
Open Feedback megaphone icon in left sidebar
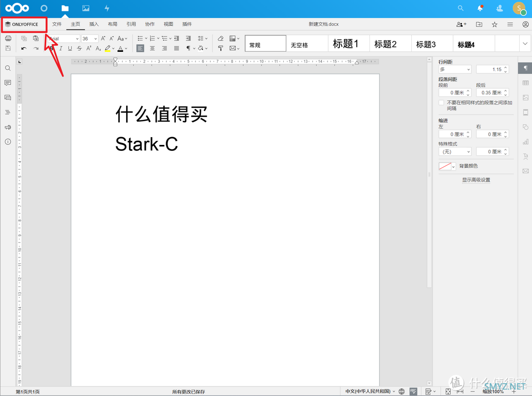[x=8, y=127]
